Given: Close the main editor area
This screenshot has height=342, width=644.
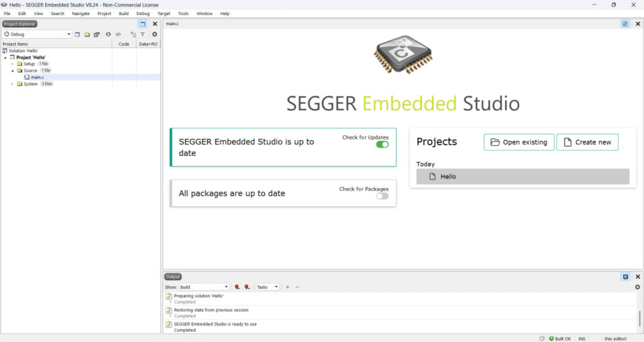Looking at the screenshot, I should 638,24.
